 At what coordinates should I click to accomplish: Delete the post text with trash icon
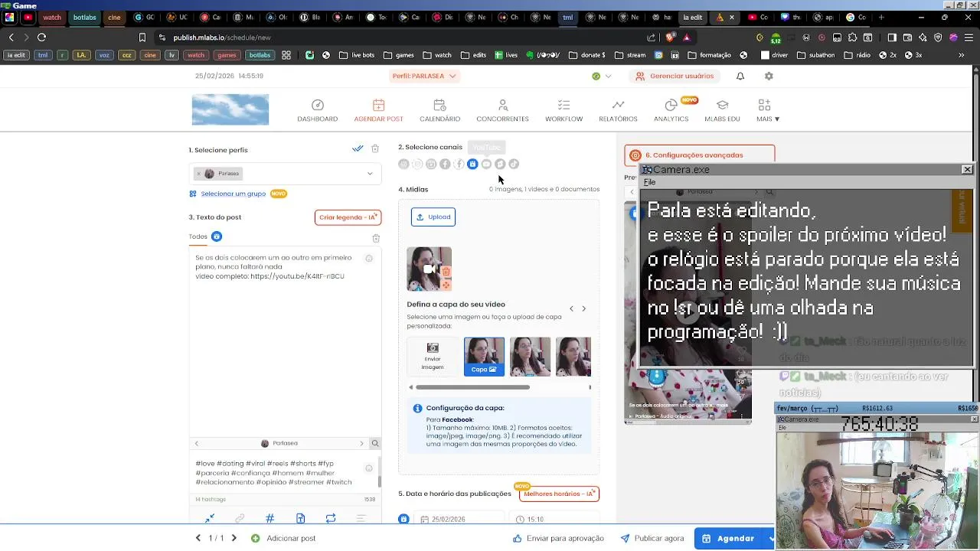376,238
